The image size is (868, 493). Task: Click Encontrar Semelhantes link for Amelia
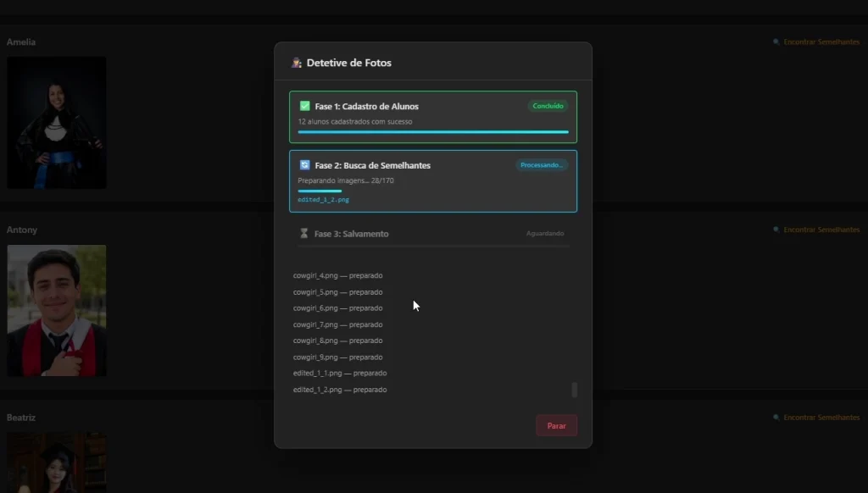coord(821,42)
